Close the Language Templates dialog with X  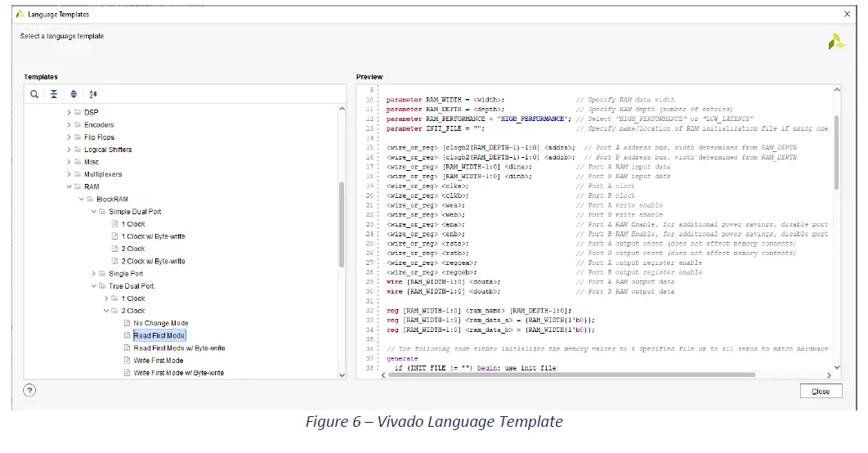pyautogui.click(x=847, y=15)
